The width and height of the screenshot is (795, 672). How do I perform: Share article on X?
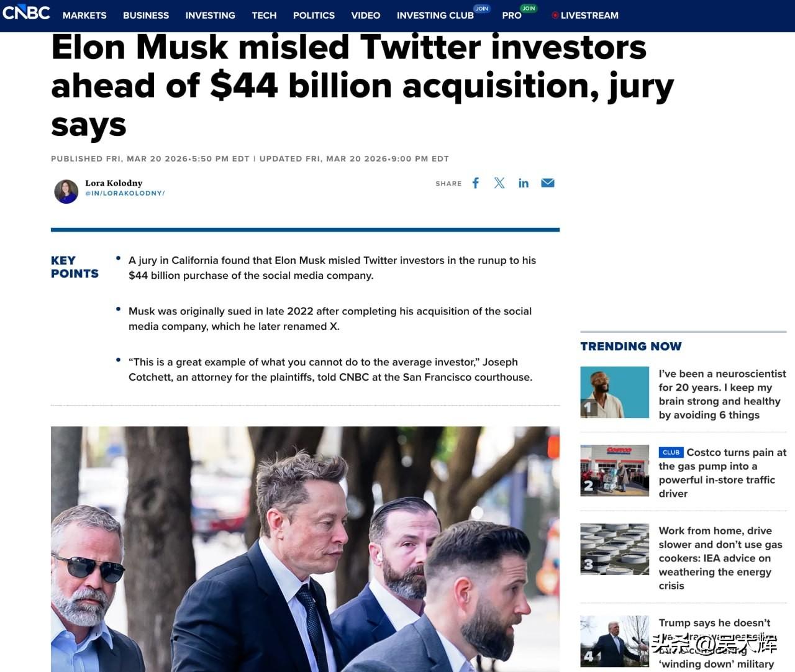point(499,183)
